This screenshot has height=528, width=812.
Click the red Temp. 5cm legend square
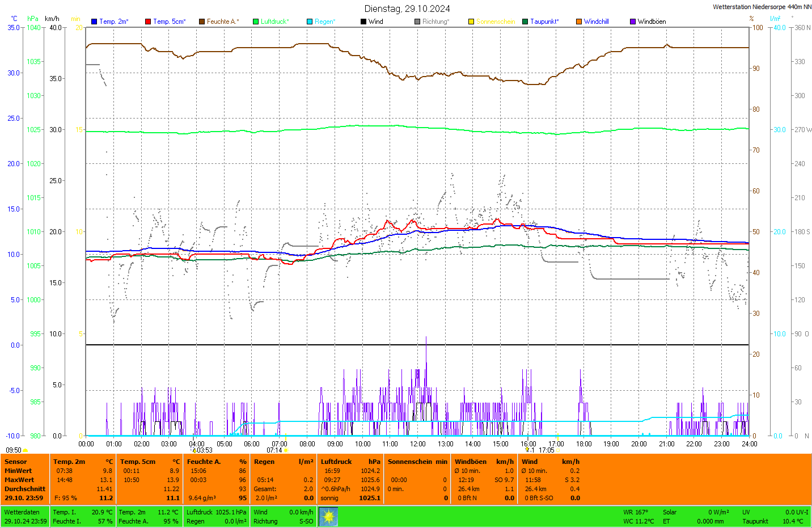coord(148,22)
